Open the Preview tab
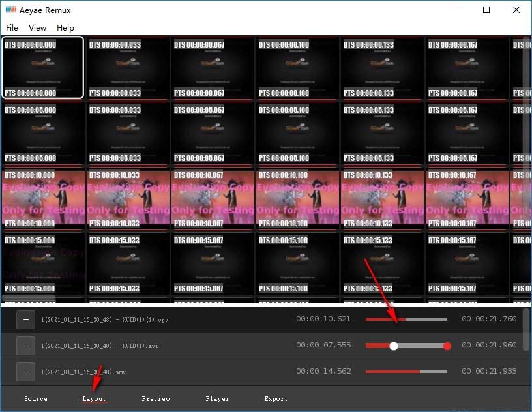This screenshot has width=532, height=412. [156, 398]
